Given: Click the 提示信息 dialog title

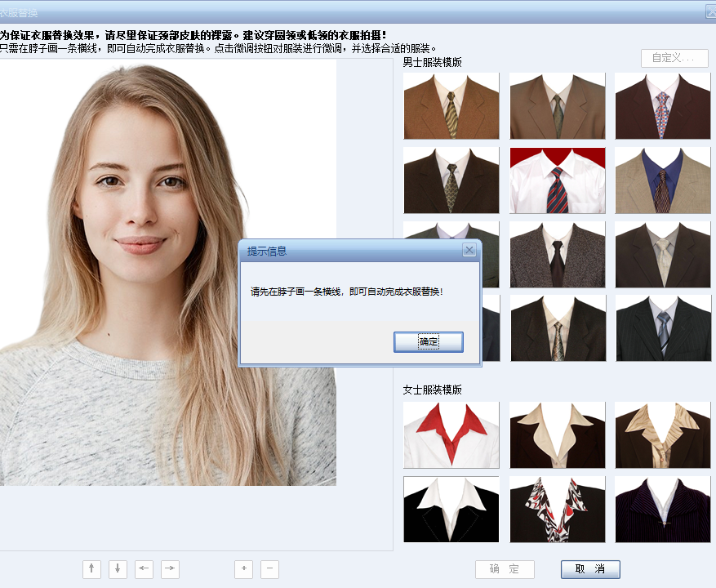Looking at the screenshot, I should (x=267, y=251).
